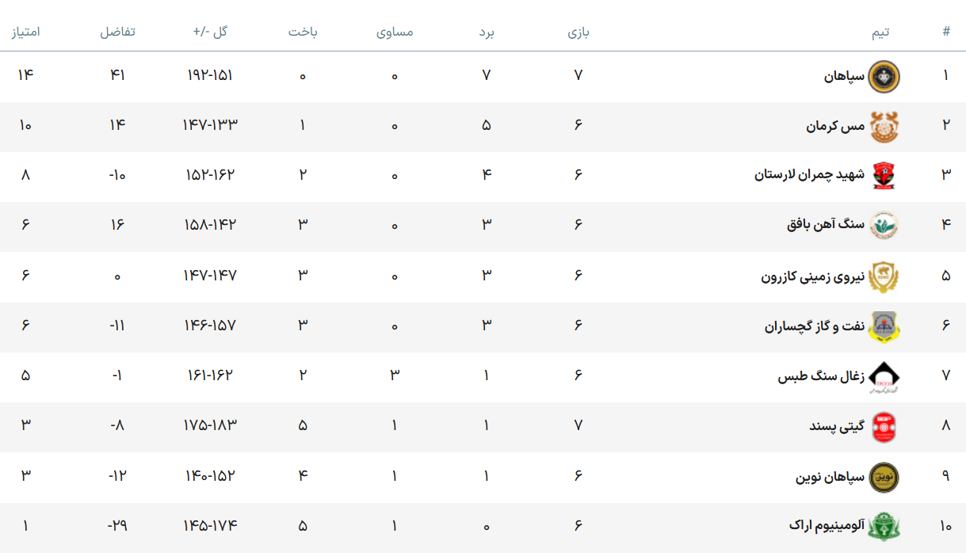Select the گل -/+ column header
This screenshot has height=560, width=966.
click(211, 32)
